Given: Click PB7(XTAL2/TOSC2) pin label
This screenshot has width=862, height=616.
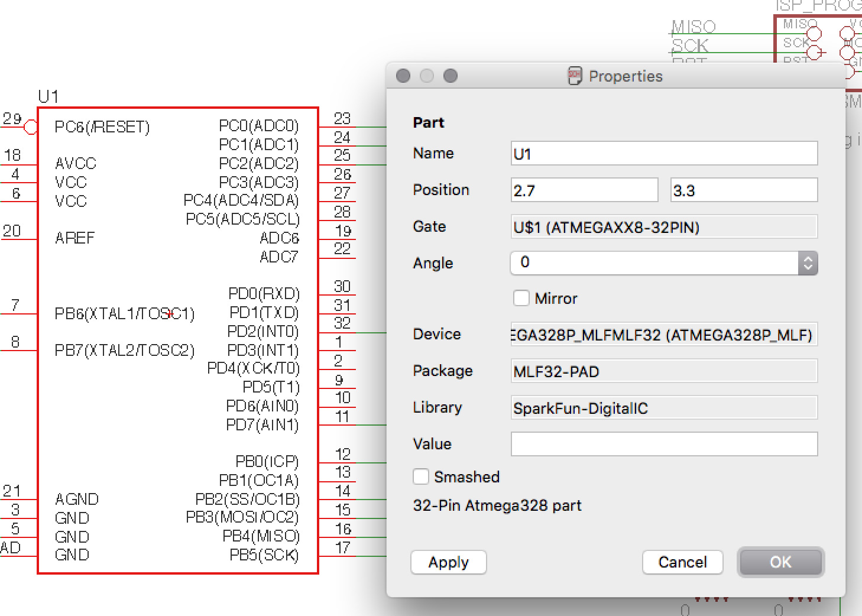Looking at the screenshot, I should click(125, 351).
